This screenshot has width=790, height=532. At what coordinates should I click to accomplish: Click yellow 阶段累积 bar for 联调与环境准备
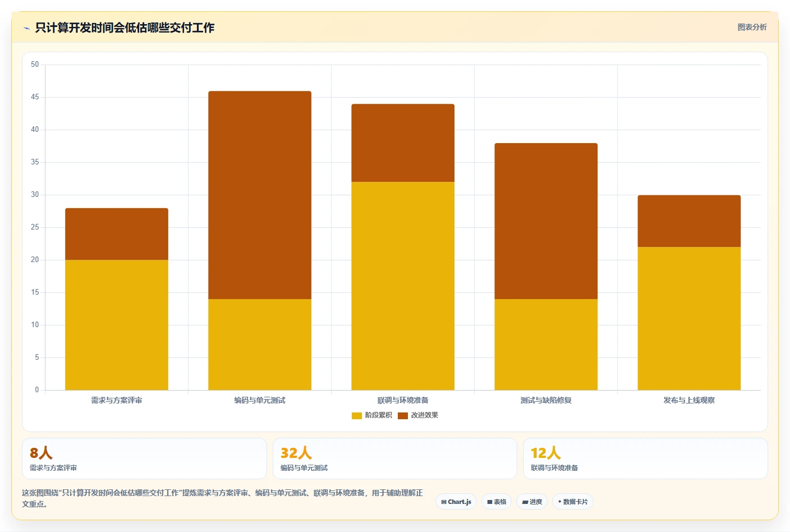403,286
